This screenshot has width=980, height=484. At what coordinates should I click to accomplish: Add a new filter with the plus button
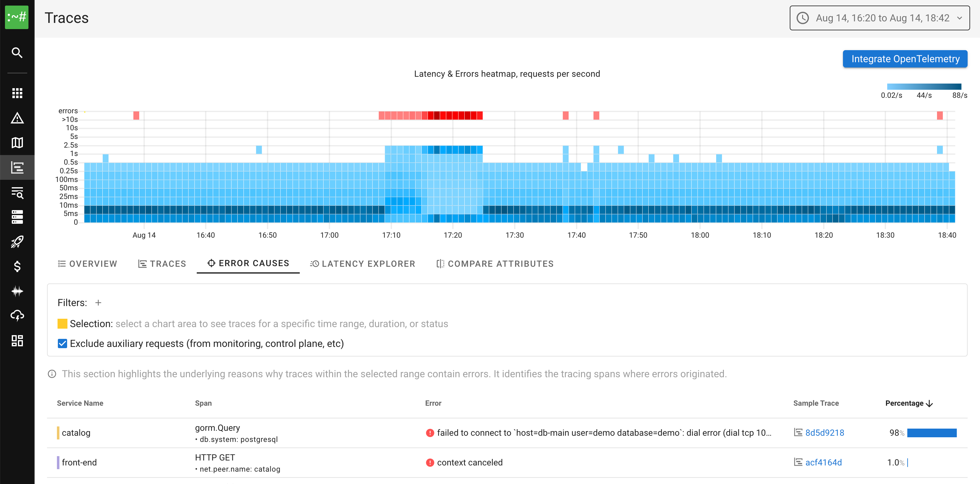[x=98, y=303]
